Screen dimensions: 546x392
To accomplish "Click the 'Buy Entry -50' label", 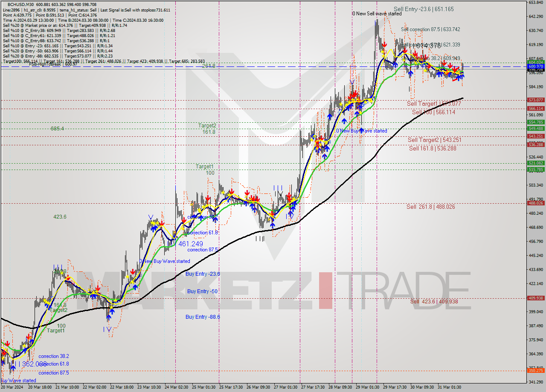I will click(x=203, y=291).
